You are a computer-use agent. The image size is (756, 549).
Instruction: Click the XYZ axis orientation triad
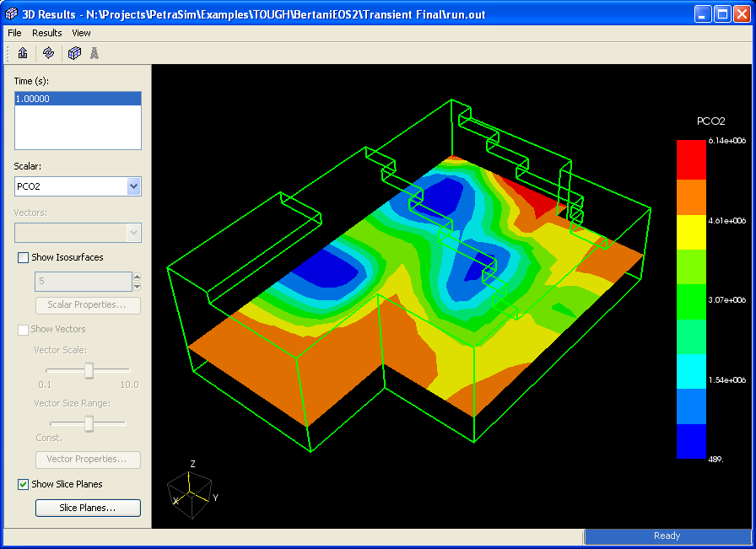[x=189, y=490]
